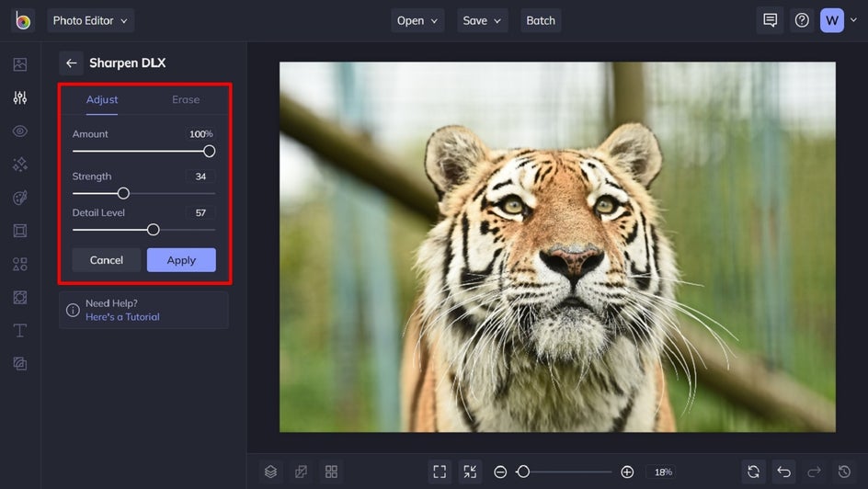The height and width of the screenshot is (489, 868).
Task: Click the Detail Level value field
Action: pos(200,212)
